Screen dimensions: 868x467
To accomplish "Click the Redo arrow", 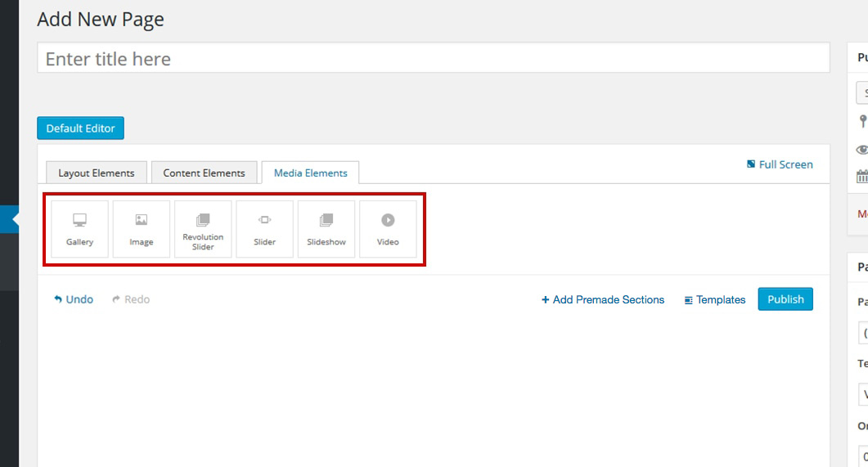I will pyautogui.click(x=131, y=299).
